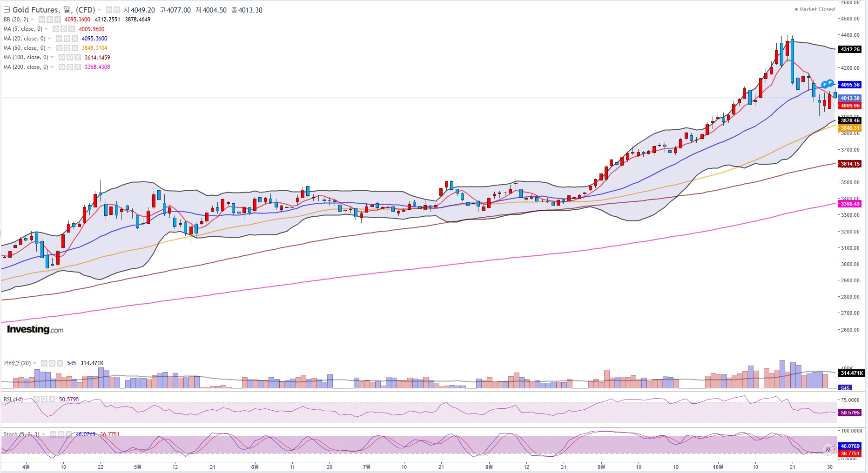Select the 50.5795 RSI axis label

coord(850,413)
